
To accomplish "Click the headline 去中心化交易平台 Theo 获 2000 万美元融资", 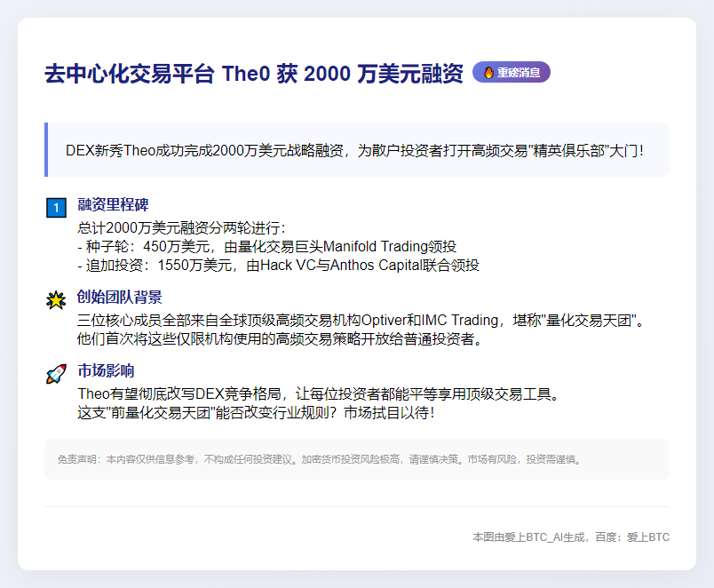I will tap(254, 74).
